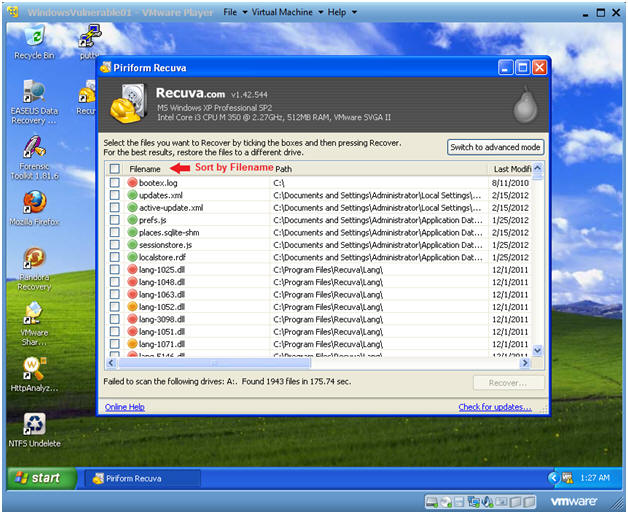Click red status dot beside bootex.log

pos(132,183)
